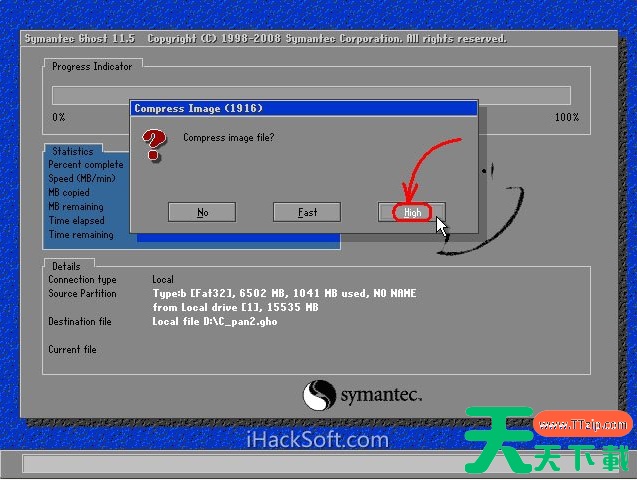This screenshot has width=637, height=480.
Task: Click the Details panel heading
Action: click(x=66, y=266)
